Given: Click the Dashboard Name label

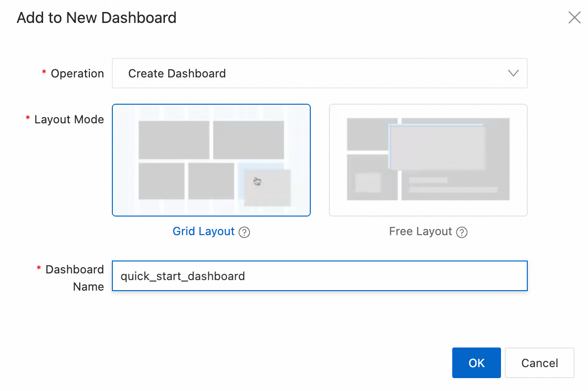Looking at the screenshot, I should (x=75, y=278).
